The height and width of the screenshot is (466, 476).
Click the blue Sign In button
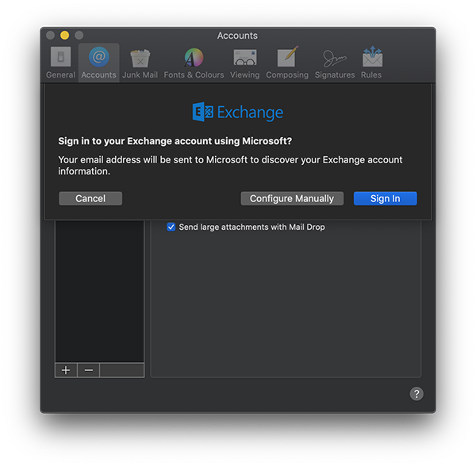[x=385, y=198]
